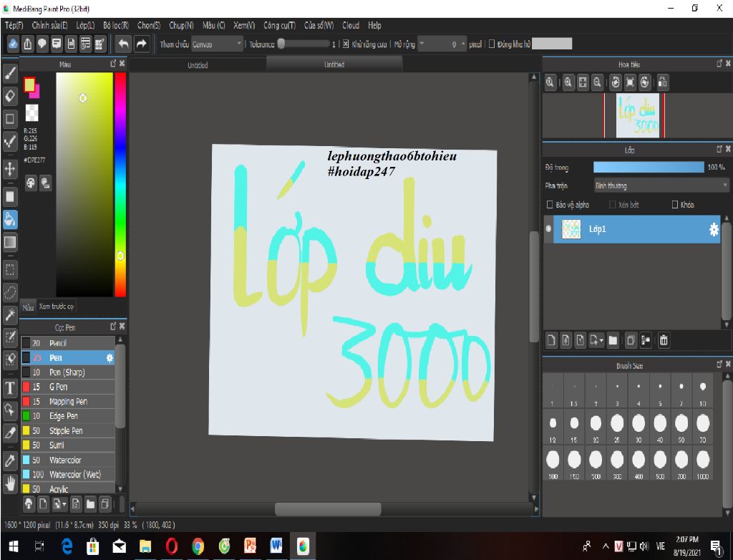733x560 pixels.
Task: Choose brush size 100
Action: (553, 463)
